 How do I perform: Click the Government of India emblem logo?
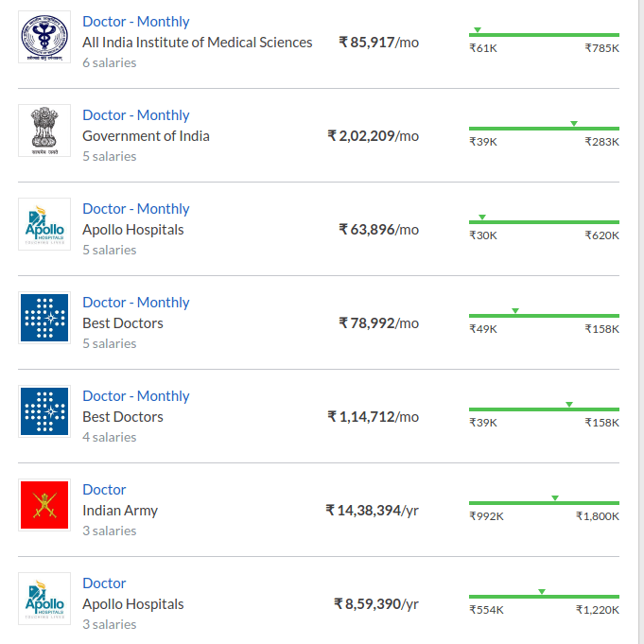[x=44, y=131]
